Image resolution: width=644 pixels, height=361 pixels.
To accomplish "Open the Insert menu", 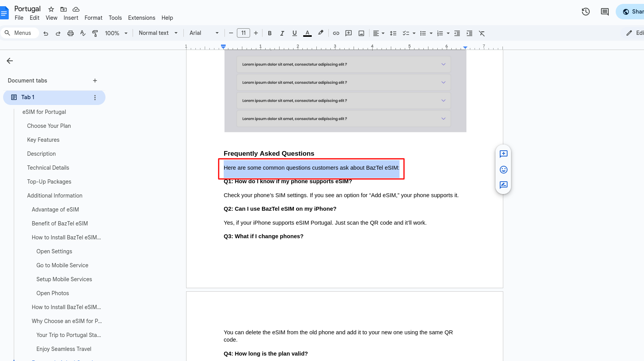I will pos(71,18).
